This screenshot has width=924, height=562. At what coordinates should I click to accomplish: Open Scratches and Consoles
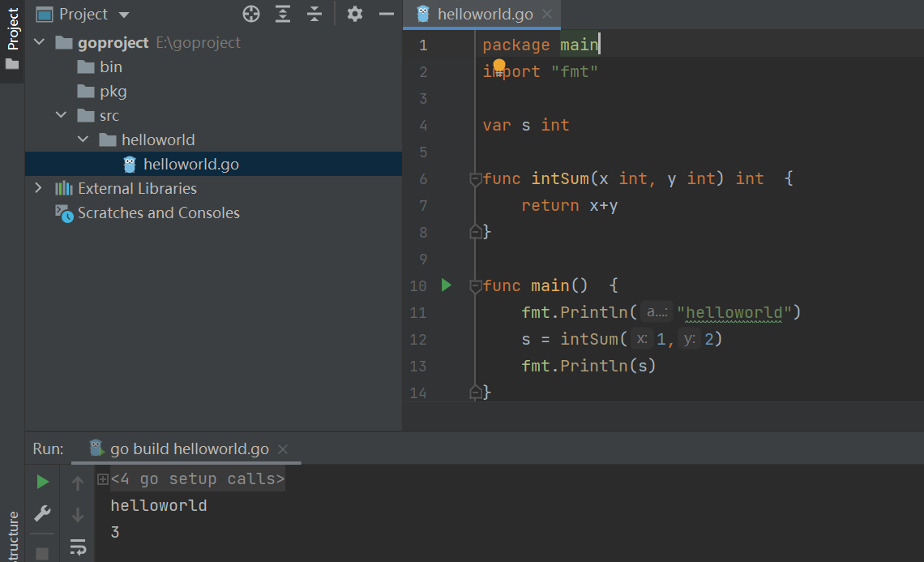tap(159, 213)
